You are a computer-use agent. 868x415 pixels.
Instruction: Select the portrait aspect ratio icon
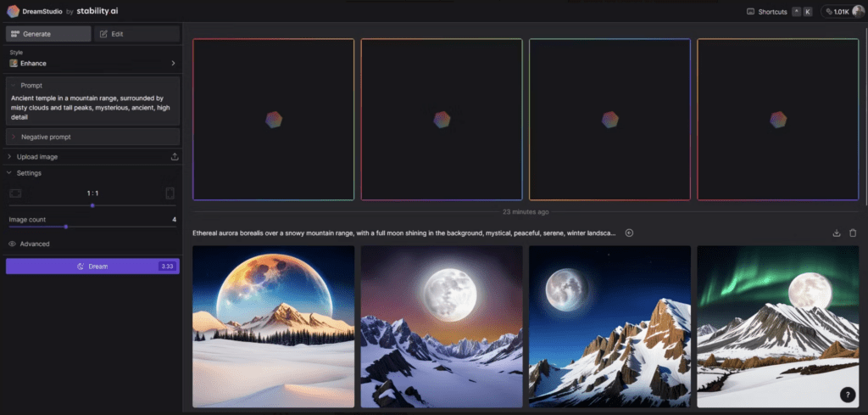170,193
